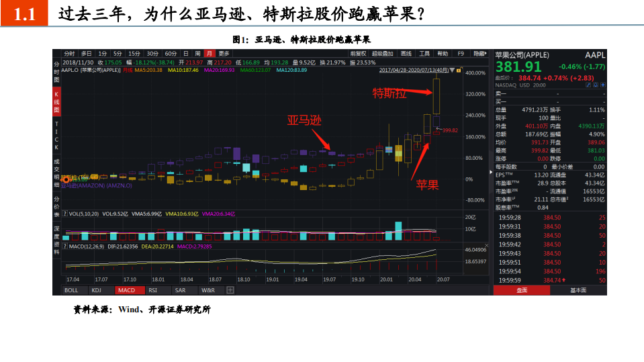This screenshot has width=644, height=362.
Task: Click the 18.10 date marker on time axis
Action: tap(244, 279)
